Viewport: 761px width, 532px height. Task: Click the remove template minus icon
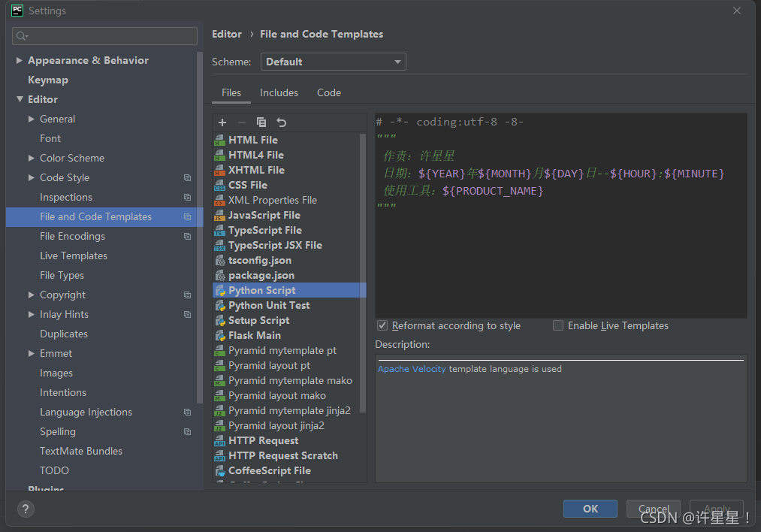[242, 122]
